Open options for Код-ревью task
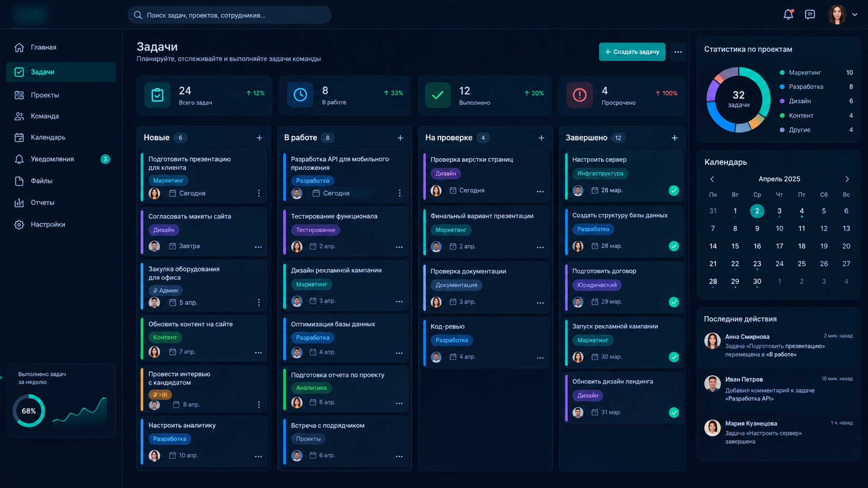 [540, 358]
